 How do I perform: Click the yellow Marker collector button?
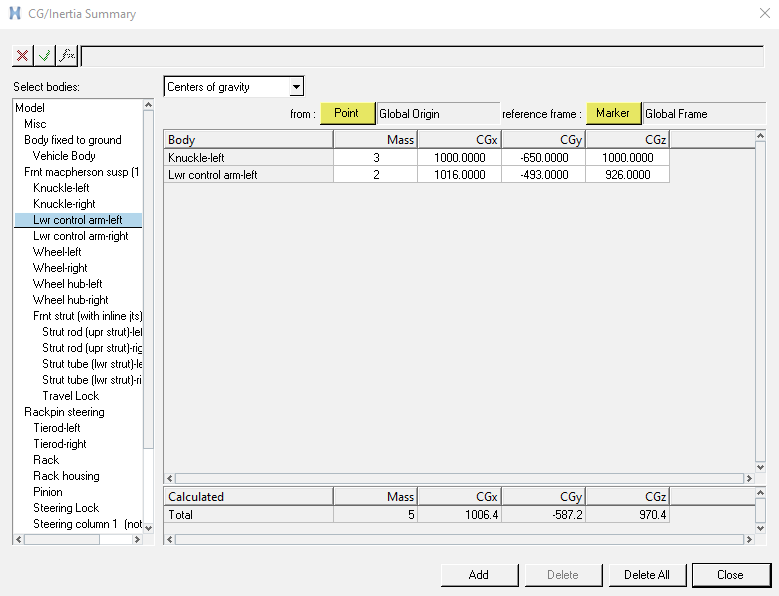tap(613, 113)
